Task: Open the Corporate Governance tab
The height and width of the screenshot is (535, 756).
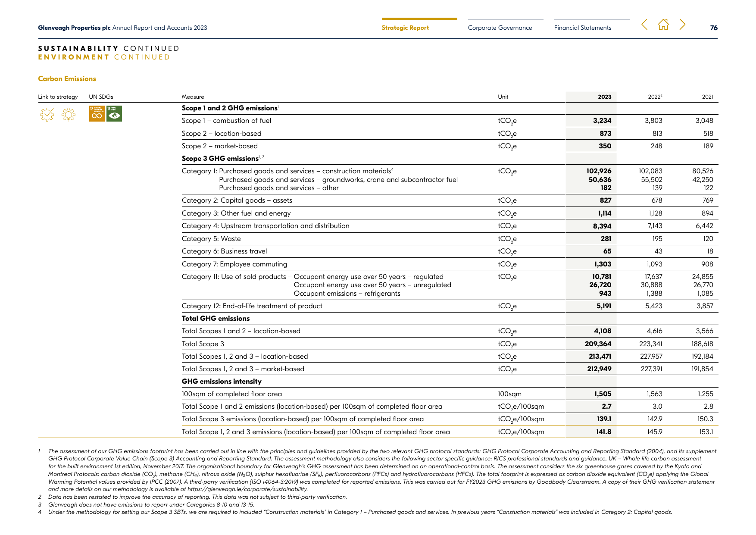Action: [x=500, y=28]
